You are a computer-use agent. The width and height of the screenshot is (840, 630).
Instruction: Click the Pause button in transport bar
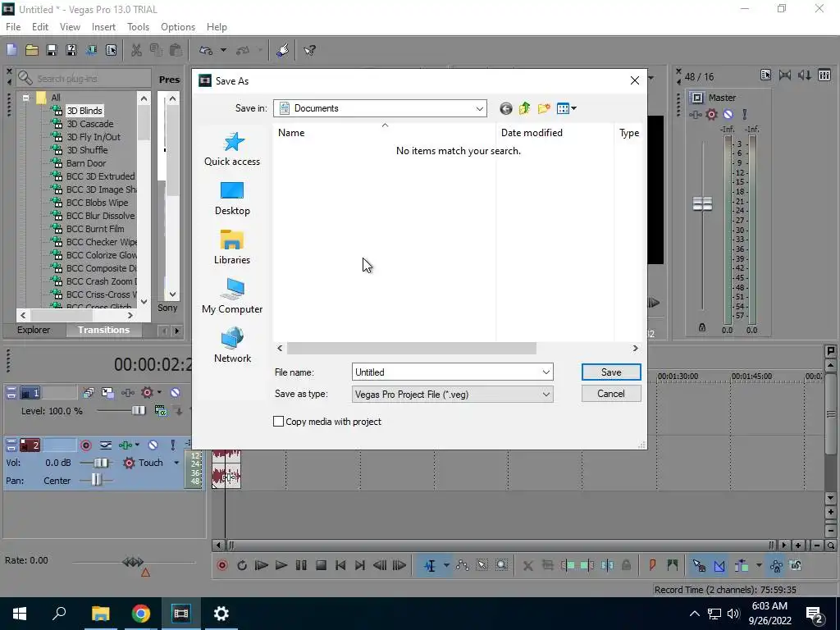click(301, 565)
